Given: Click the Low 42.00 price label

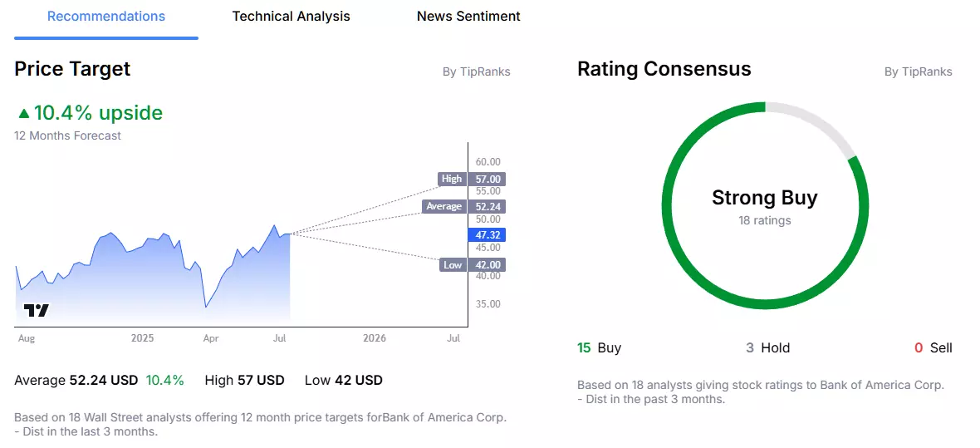Looking at the screenshot, I should point(473,265).
